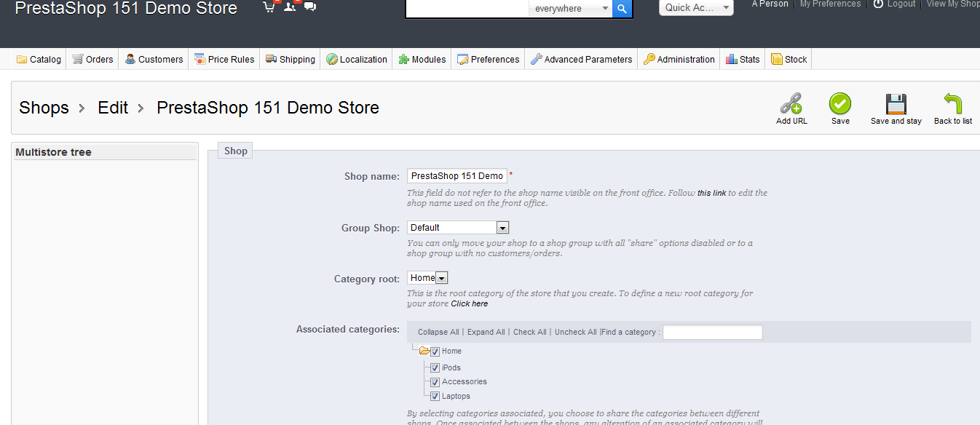Uncheck the Accessories category checkbox
This screenshot has height=425, width=980.
pos(435,382)
